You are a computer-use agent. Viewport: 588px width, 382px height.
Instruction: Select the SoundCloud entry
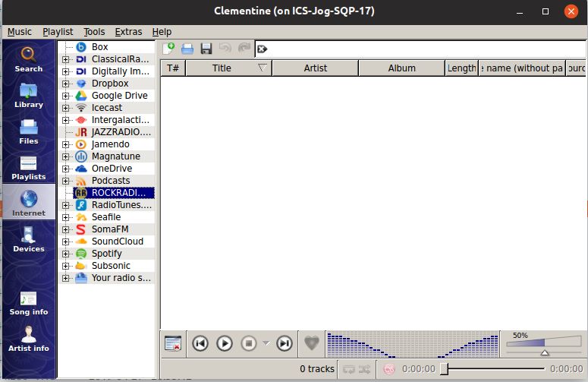[x=114, y=242]
